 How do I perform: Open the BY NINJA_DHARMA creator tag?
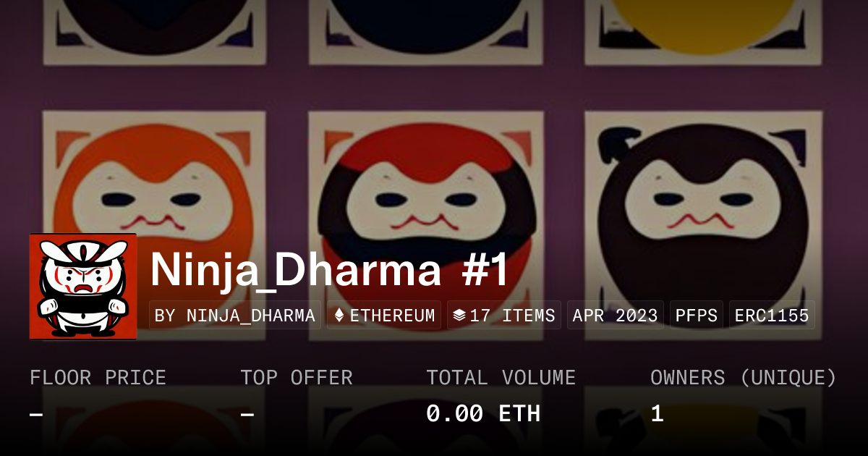[235, 316]
